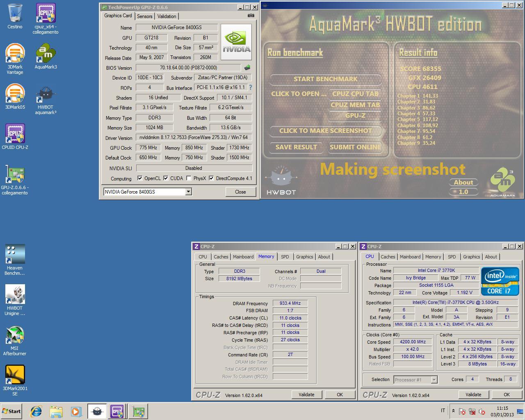
Task: Click SUBMIT ONLINE in AquaMark
Action: click(x=355, y=147)
